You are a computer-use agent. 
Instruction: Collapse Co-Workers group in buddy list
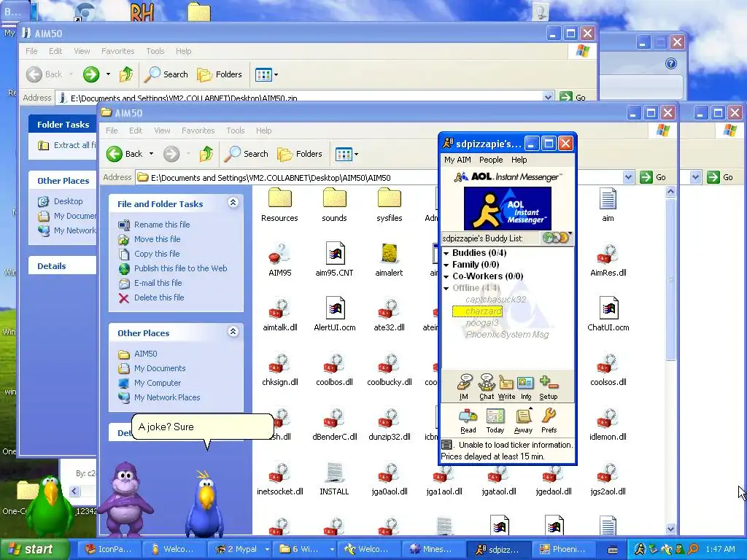coord(446,276)
